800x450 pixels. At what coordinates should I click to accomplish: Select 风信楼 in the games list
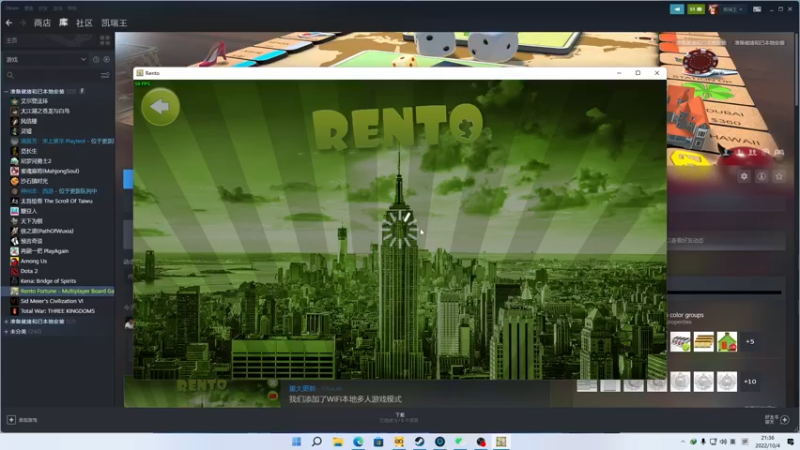point(29,121)
